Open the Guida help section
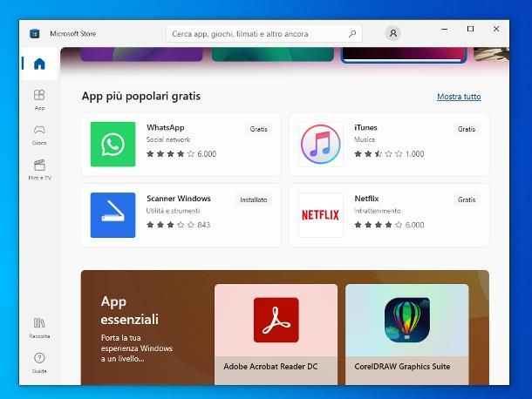Screen dimensions: 532x399 (39, 362)
